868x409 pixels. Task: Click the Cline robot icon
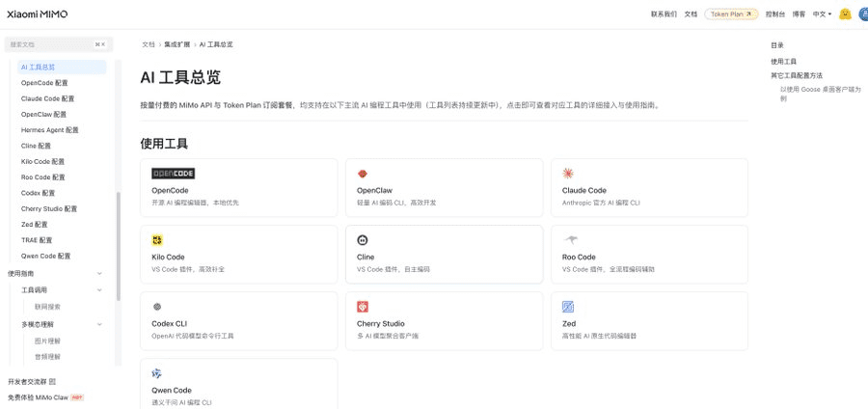(x=363, y=240)
